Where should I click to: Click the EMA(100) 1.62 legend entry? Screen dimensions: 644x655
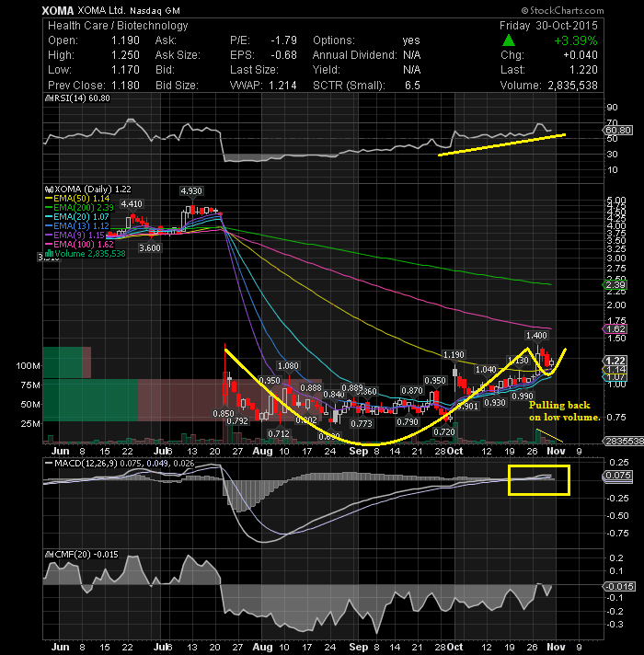tap(79, 245)
